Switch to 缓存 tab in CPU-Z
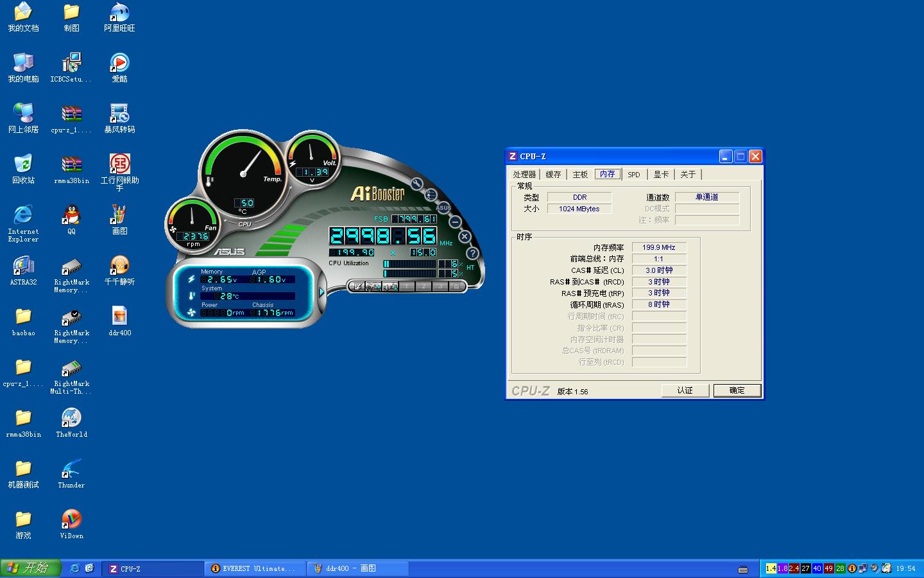Image resolution: width=924 pixels, height=578 pixels. click(553, 175)
